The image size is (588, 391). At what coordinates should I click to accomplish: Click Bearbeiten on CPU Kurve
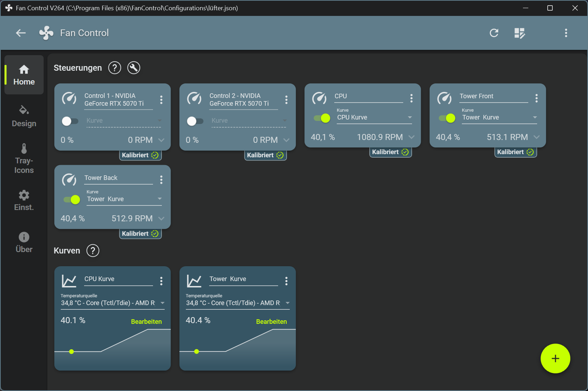tap(146, 322)
